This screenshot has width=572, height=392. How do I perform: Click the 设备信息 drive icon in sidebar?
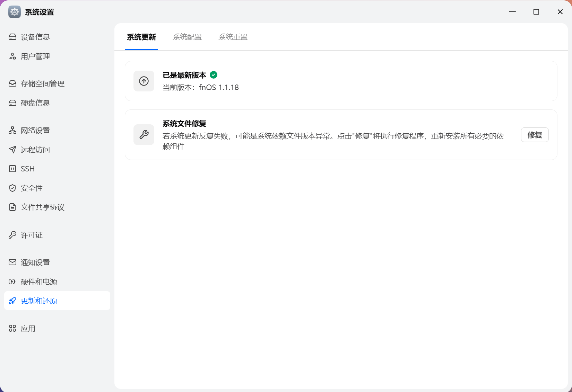pos(12,37)
